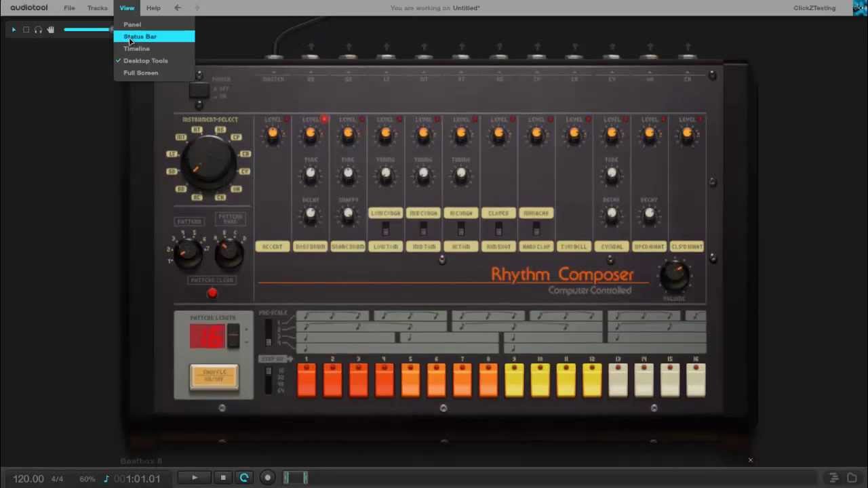
Task: Click the Cymbal label button
Action: [x=612, y=247]
